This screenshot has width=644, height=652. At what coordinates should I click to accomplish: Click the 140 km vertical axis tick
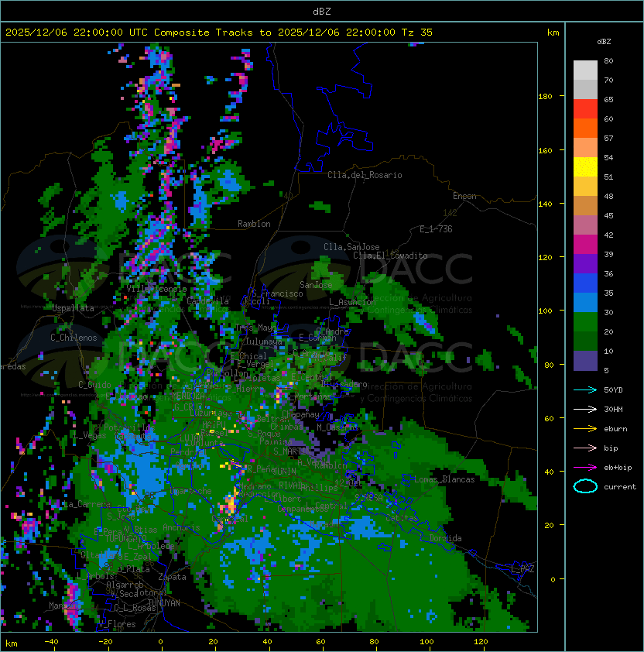[x=545, y=204]
